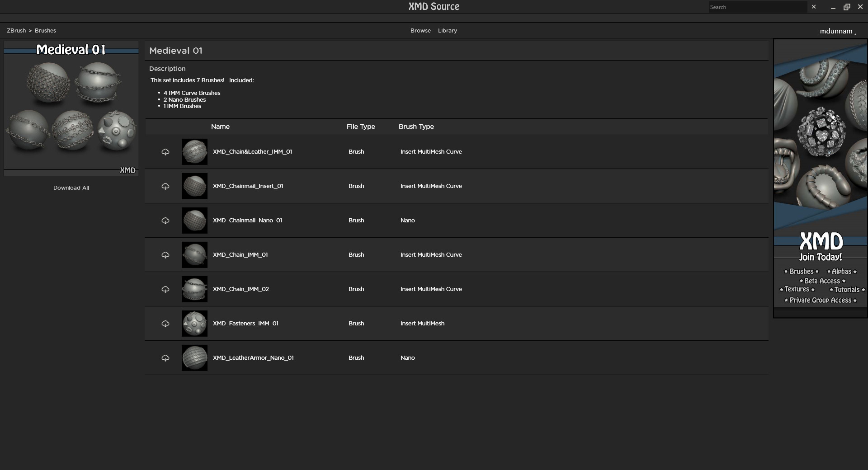Open XMD_Chain_IMM_01 brush thumbnail

point(194,255)
